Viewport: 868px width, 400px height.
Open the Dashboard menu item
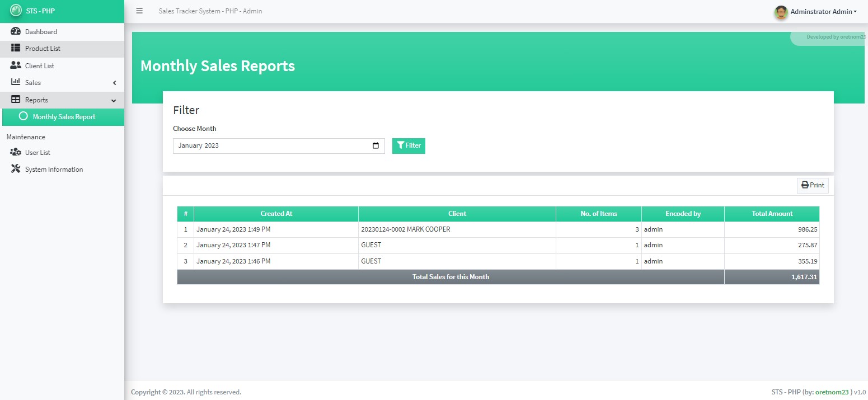(62, 31)
